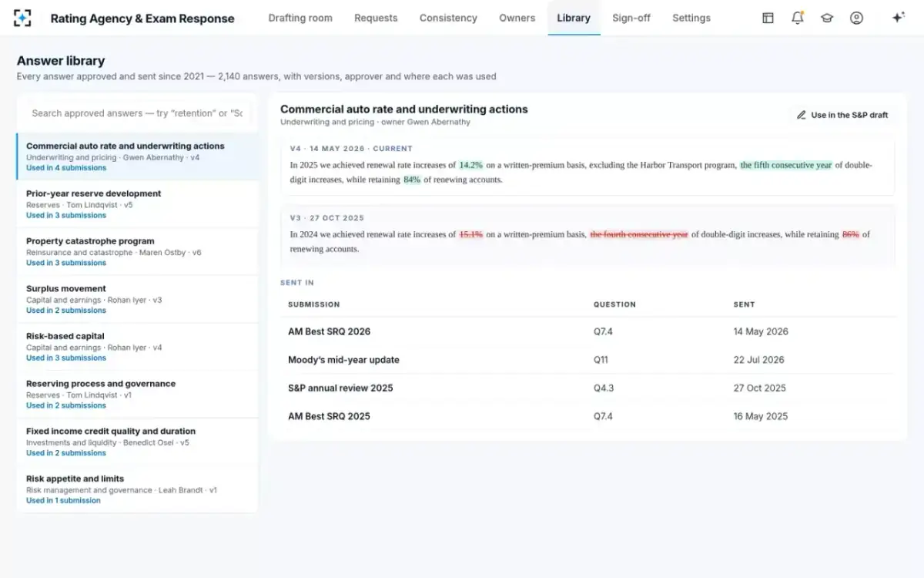Click the Submission column header
The width and height of the screenshot is (924, 578).
click(313, 304)
